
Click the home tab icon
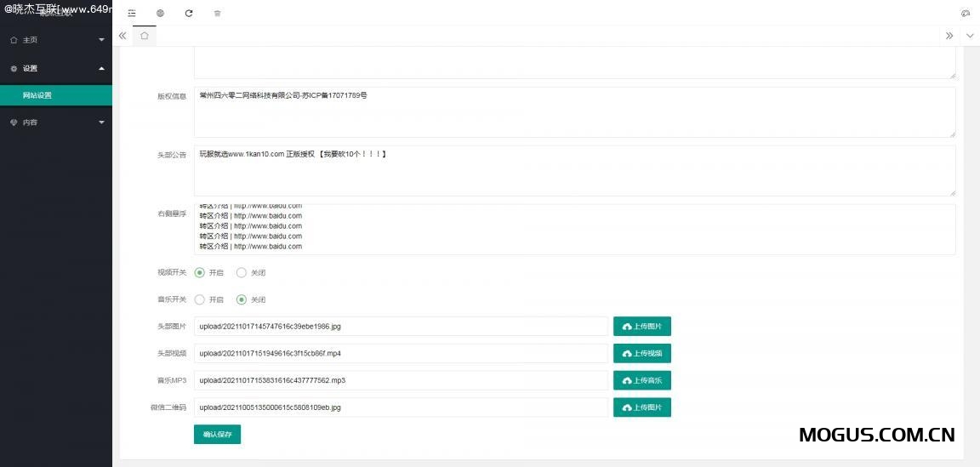pyautogui.click(x=145, y=36)
